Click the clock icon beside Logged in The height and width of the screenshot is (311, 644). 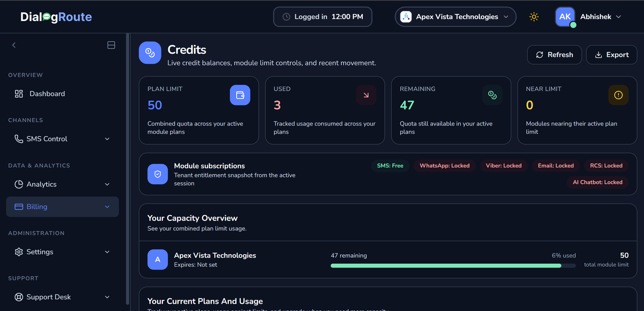point(286,17)
